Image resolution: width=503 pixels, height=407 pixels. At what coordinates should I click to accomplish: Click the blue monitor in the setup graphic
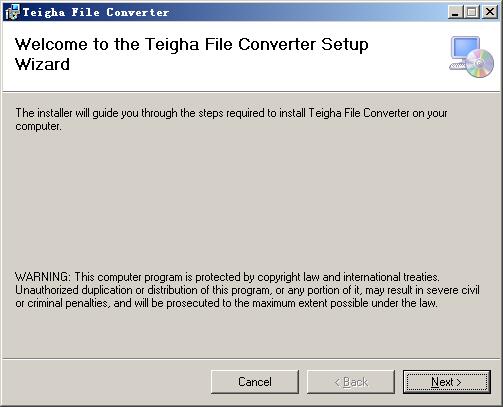pyautogui.click(x=465, y=48)
